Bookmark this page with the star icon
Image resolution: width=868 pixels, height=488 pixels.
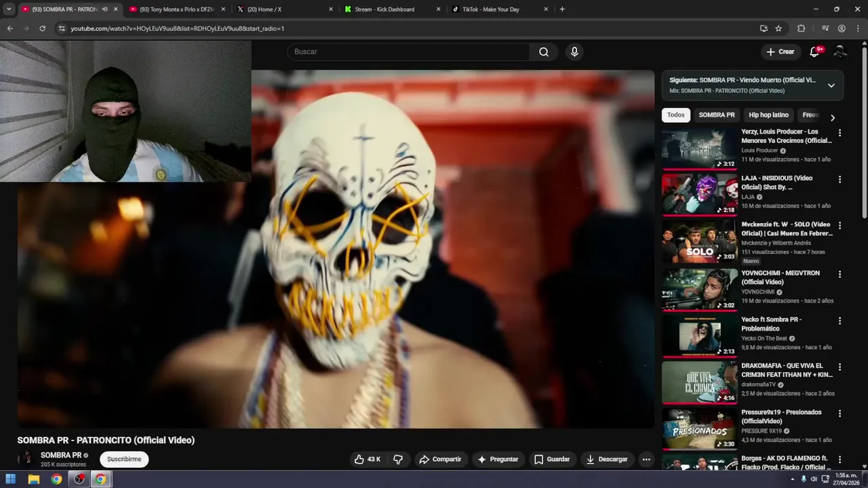pyautogui.click(x=778, y=28)
